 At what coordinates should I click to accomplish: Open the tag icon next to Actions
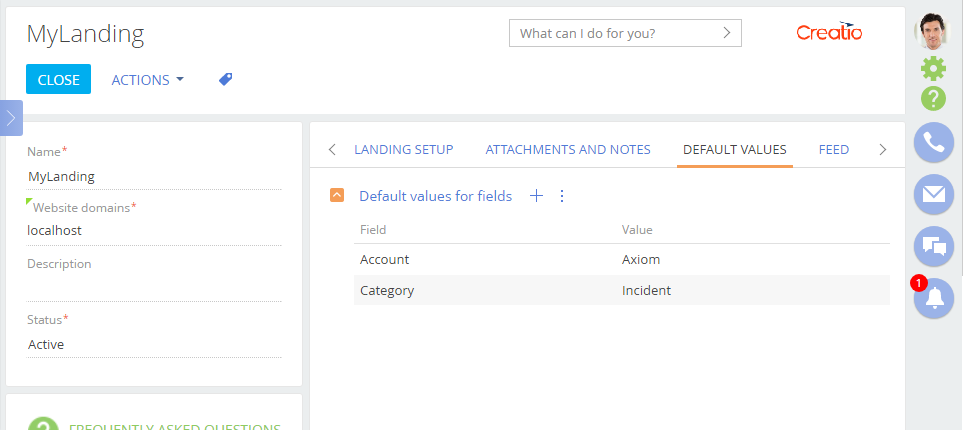[225, 79]
